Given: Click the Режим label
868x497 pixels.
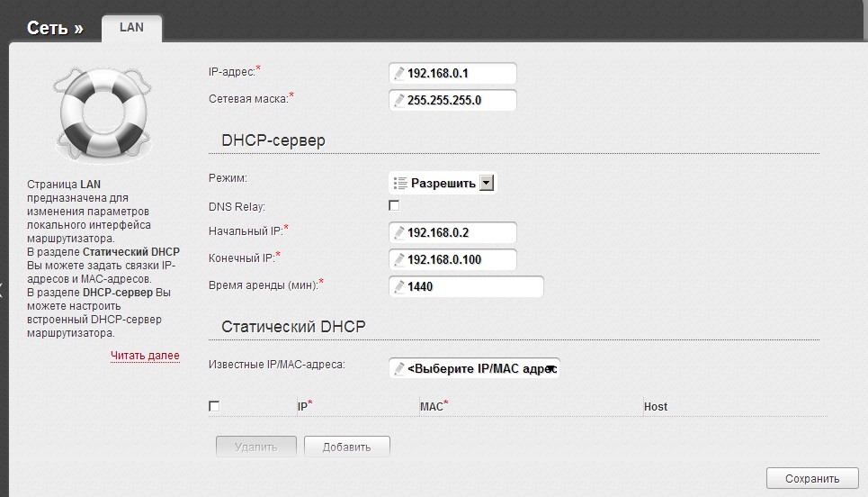Looking at the screenshot, I should pyautogui.click(x=228, y=178).
